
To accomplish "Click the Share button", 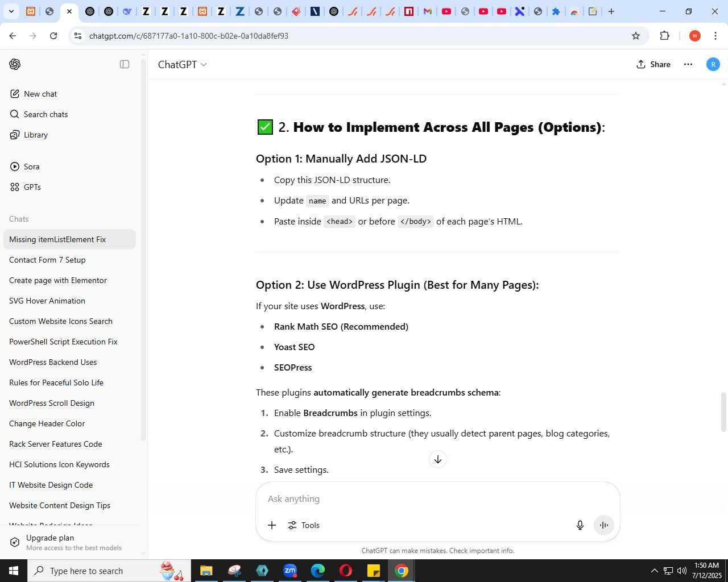I will (x=653, y=64).
